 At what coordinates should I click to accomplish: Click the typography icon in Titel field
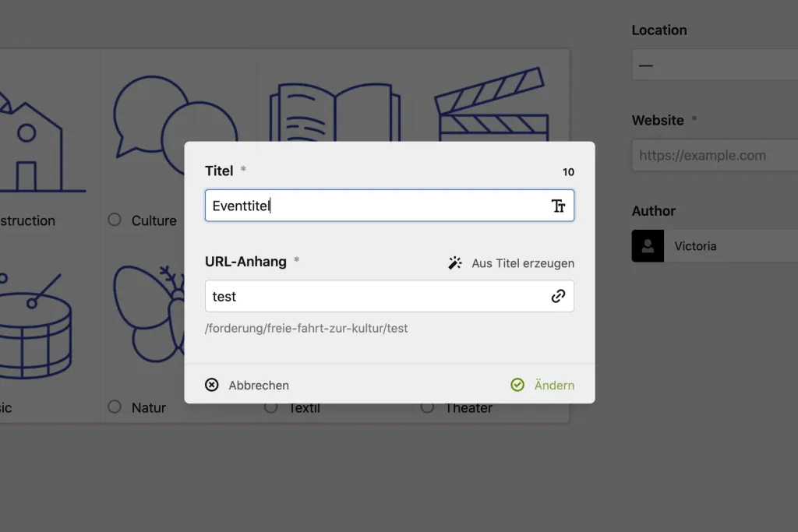click(x=558, y=206)
